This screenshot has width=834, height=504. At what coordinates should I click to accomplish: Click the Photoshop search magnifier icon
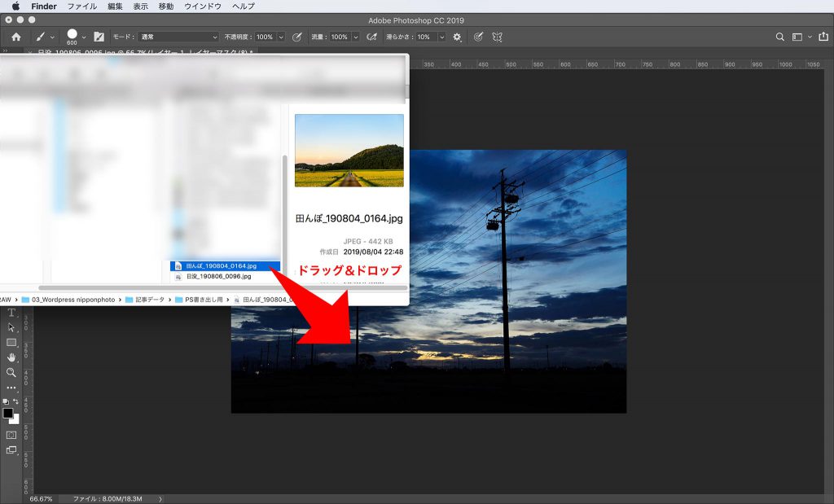point(779,37)
